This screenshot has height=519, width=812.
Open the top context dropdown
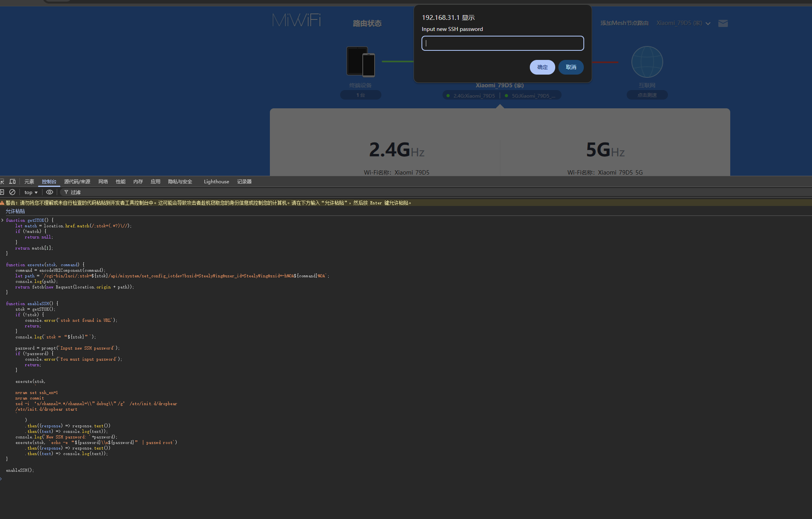click(x=31, y=192)
